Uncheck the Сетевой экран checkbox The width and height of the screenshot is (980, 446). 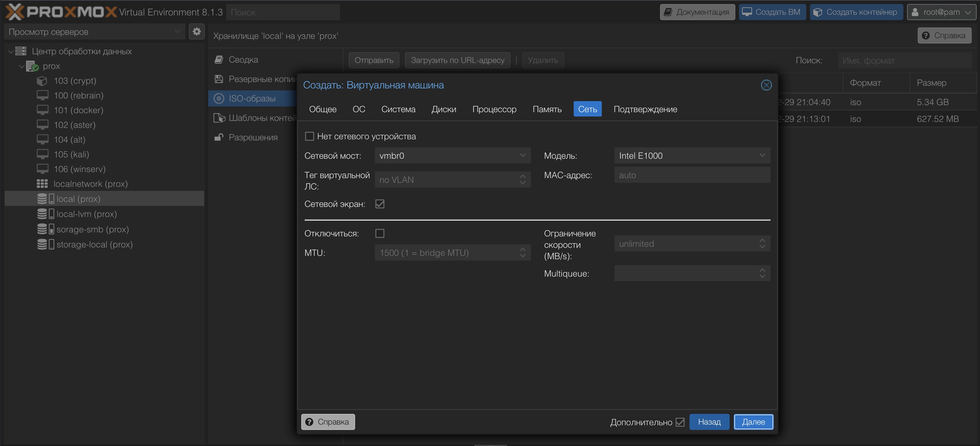click(380, 204)
